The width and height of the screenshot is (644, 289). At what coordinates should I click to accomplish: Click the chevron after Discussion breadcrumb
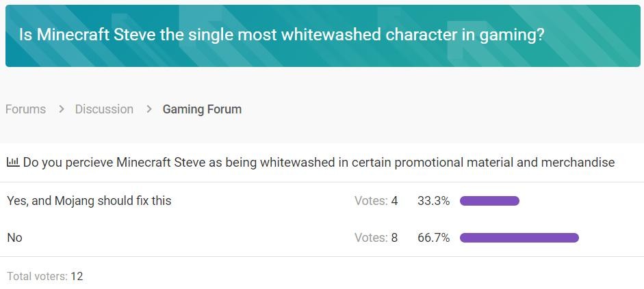[x=149, y=109]
